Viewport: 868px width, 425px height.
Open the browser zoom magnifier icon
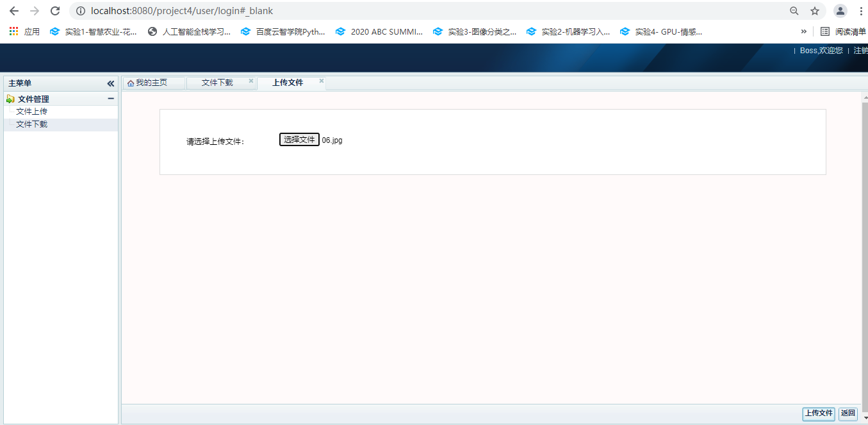click(x=794, y=11)
